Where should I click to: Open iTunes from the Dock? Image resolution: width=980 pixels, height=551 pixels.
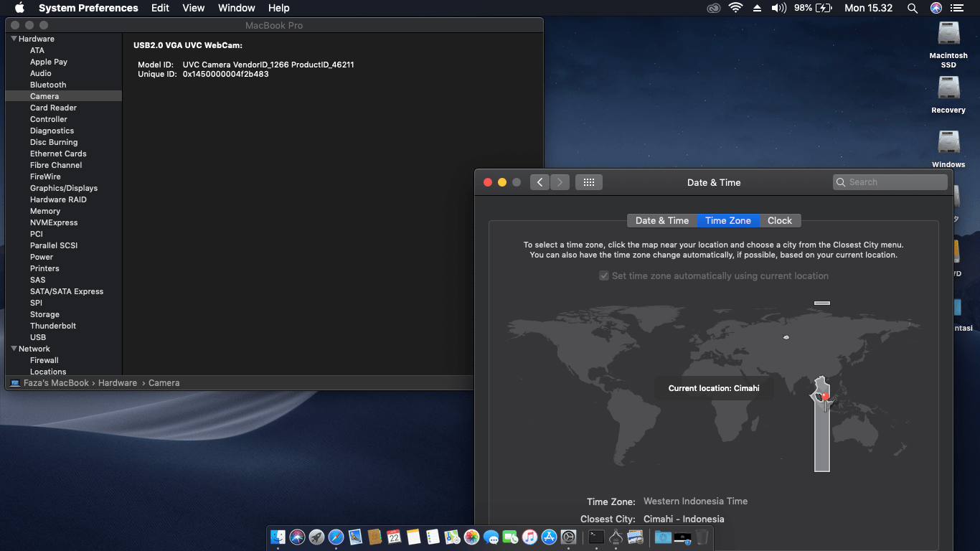coord(529,537)
